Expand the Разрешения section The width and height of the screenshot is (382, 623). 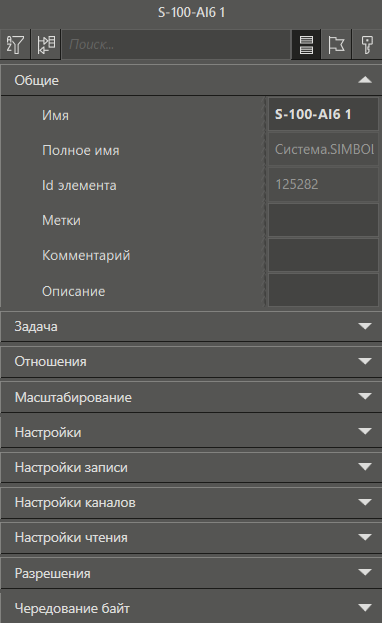[x=191, y=573]
